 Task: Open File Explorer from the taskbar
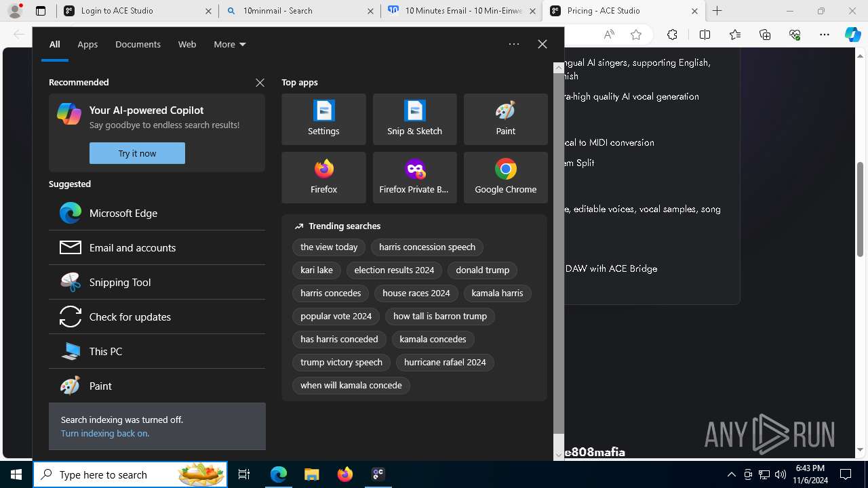pos(311,474)
